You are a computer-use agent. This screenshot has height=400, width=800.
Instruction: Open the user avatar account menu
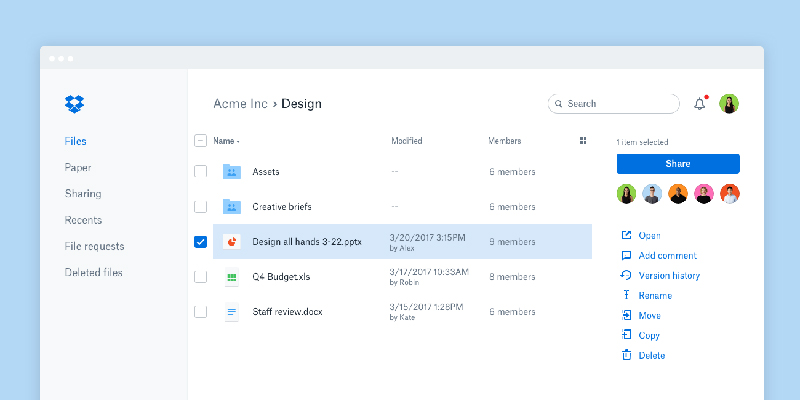[x=729, y=103]
